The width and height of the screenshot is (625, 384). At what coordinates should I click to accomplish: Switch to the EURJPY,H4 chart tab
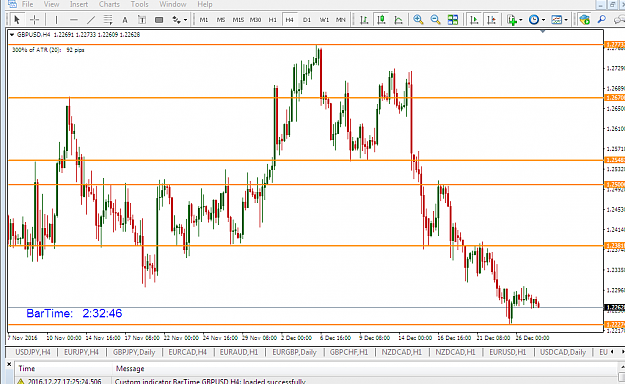point(81,352)
